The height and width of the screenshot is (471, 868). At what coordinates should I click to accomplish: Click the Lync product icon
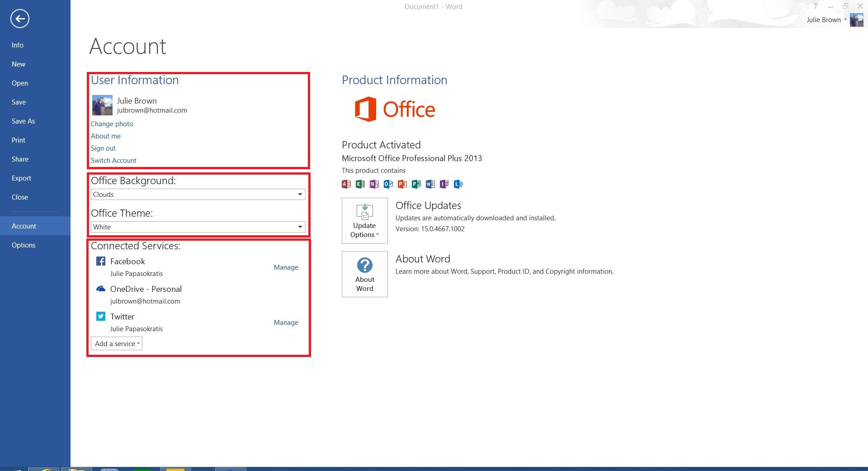point(458,184)
